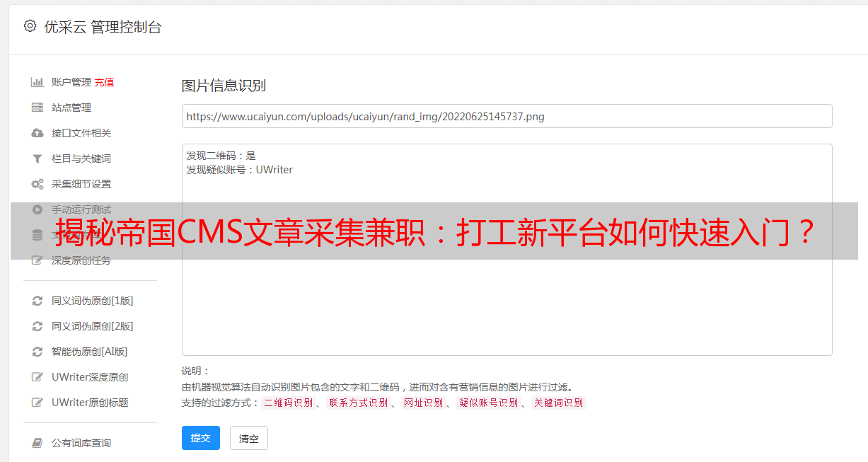Click the 二维码识别 filter tag
This screenshot has height=462, width=868.
point(288,403)
